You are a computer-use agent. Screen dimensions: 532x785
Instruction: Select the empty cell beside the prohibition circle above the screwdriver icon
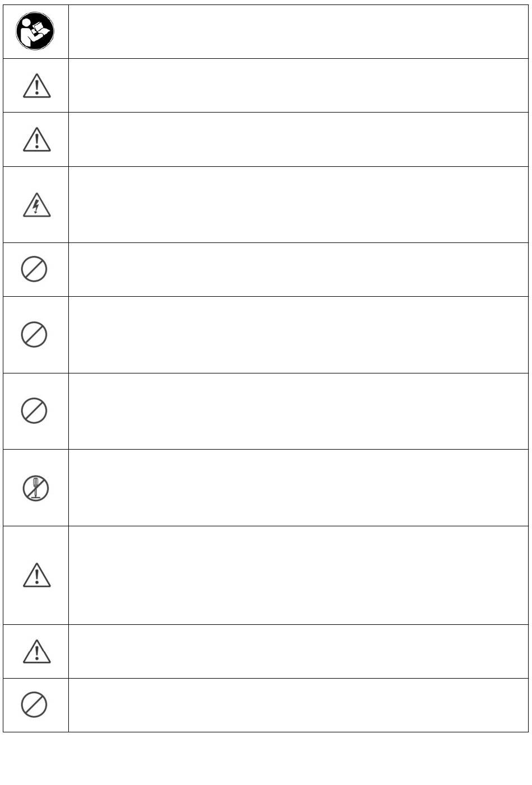coord(298,411)
